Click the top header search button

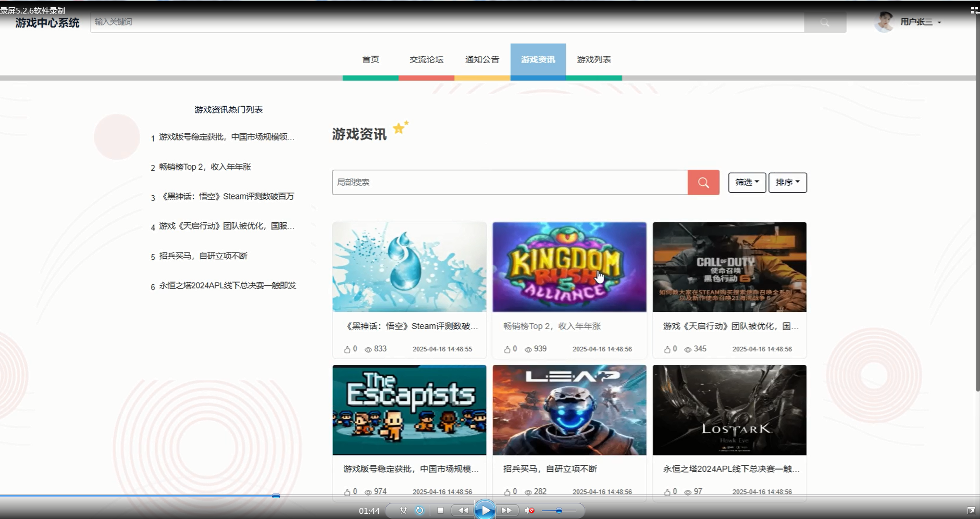coord(825,22)
